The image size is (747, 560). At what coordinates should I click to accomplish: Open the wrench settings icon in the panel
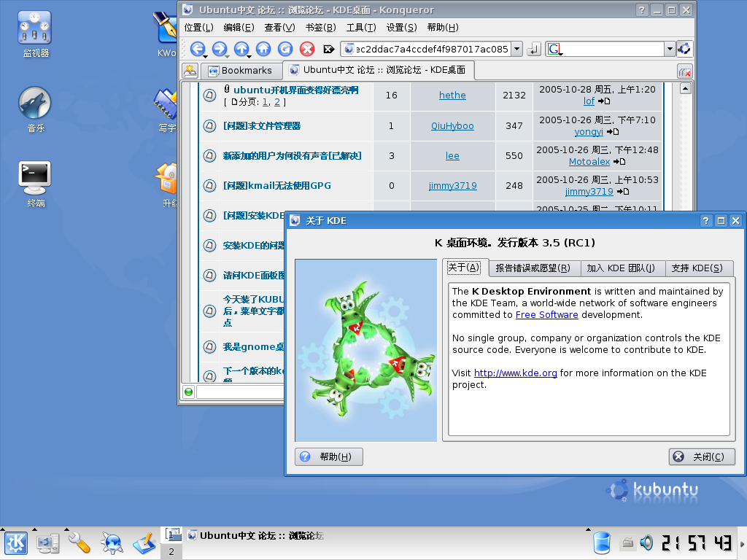79,543
